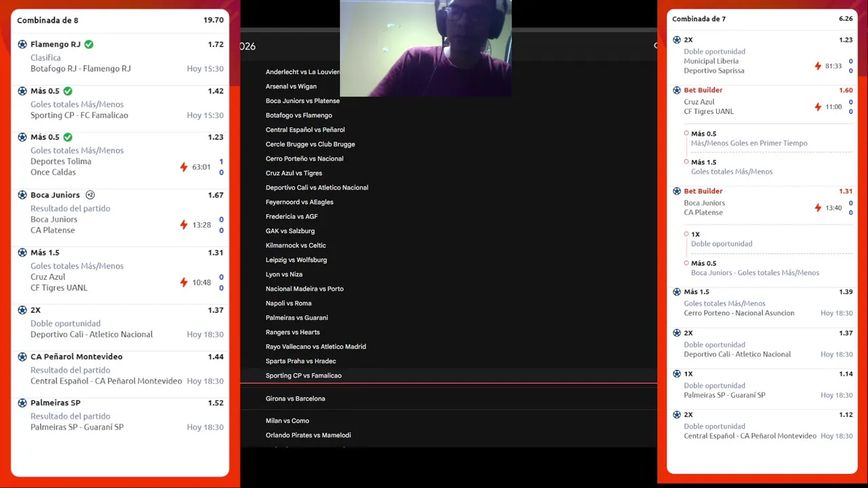This screenshot has height=488, width=868.
Task: Click Combinada de 8 slip header
Action: click(x=47, y=20)
